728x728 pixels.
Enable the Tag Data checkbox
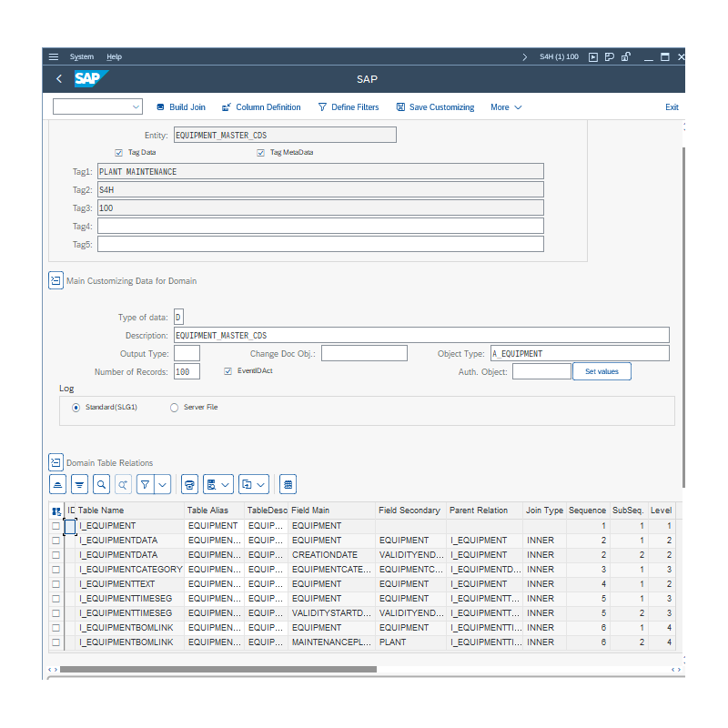(118, 152)
